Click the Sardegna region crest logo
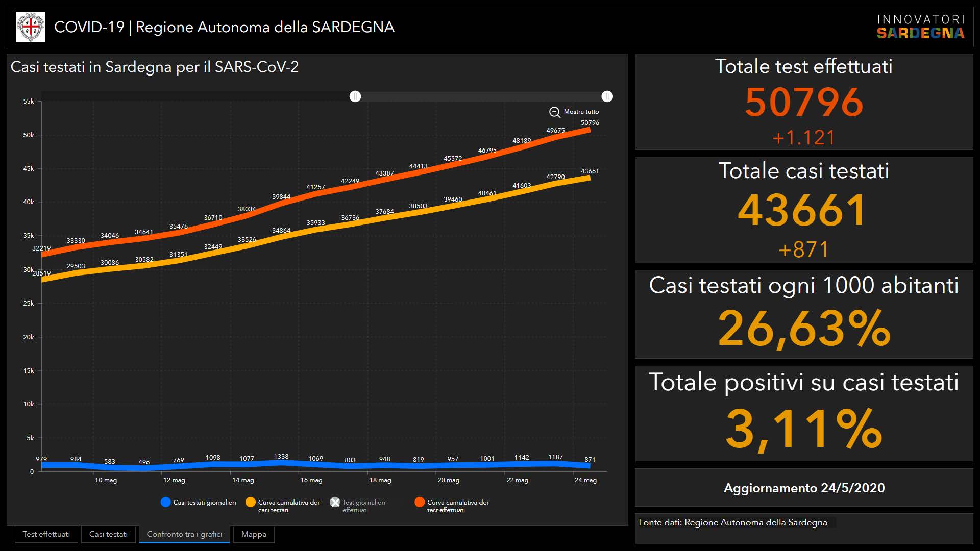Image resolution: width=980 pixels, height=551 pixels. point(30,27)
